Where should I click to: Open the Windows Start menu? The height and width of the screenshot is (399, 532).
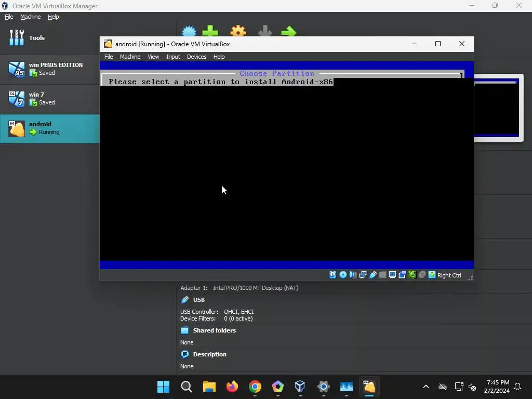tap(163, 387)
